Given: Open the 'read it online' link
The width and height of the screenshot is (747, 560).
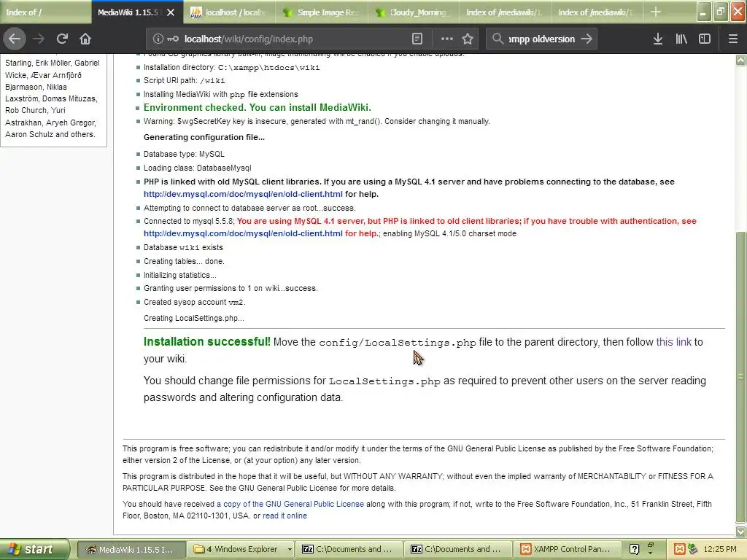Looking at the screenshot, I should pos(285,516).
